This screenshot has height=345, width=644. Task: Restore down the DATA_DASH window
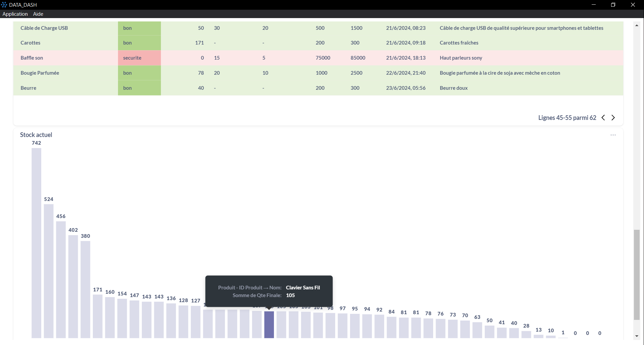pos(613,5)
